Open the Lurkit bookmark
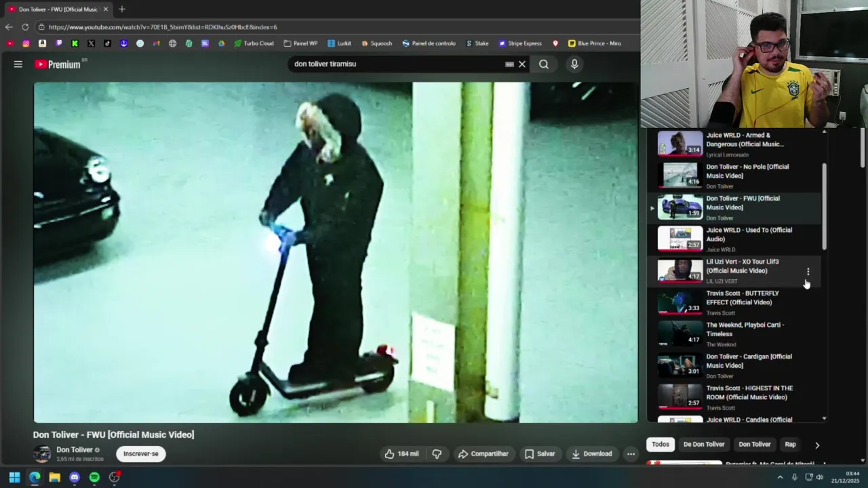This screenshot has width=868, height=488. pyautogui.click(x=339, y=43)
